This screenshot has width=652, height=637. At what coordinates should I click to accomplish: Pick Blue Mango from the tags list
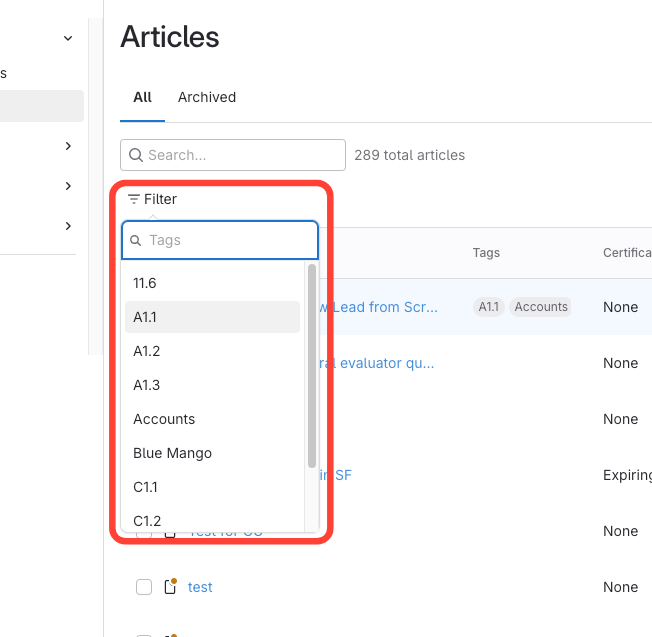[x=172, y=453]
